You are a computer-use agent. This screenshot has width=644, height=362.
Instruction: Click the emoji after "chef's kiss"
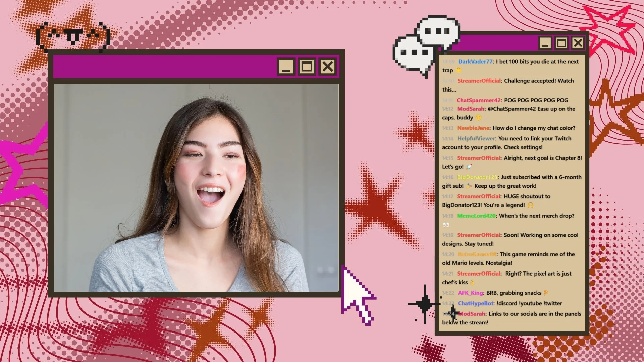pos(472,282)
